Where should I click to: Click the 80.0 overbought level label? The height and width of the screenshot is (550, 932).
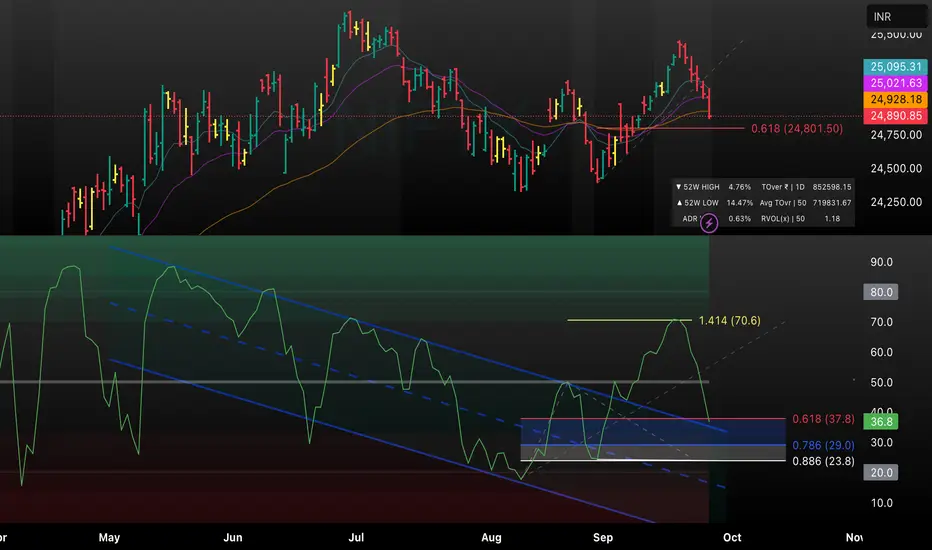(x=880, y=292)
